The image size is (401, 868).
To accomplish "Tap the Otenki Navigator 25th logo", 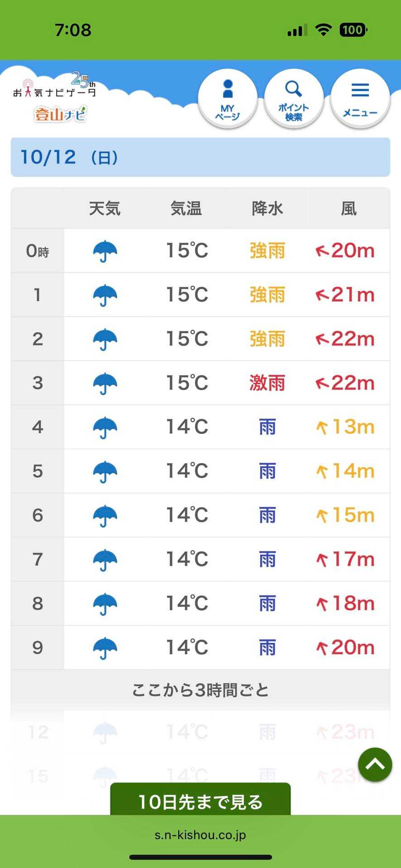I will coord(54,87).
